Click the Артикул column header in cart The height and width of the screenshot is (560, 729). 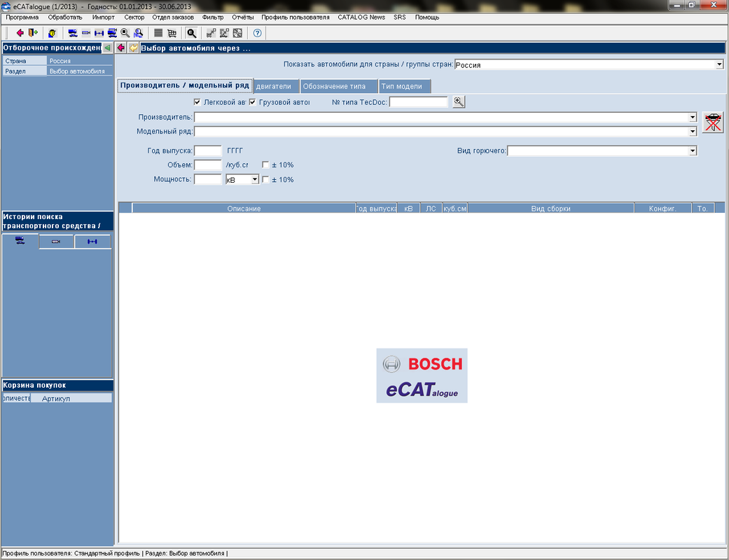71,398
